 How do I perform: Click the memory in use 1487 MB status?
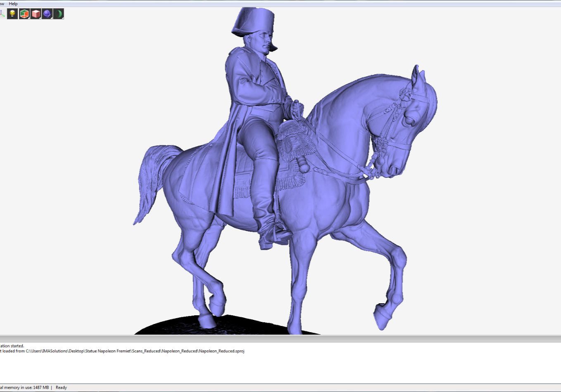pyautogui.click(x=24, y=387)
